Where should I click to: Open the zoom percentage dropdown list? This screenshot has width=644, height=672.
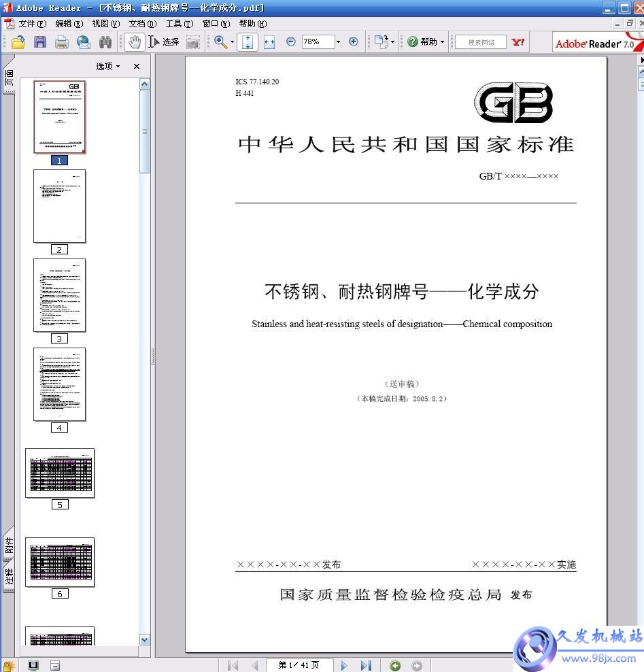pos(339,41)
